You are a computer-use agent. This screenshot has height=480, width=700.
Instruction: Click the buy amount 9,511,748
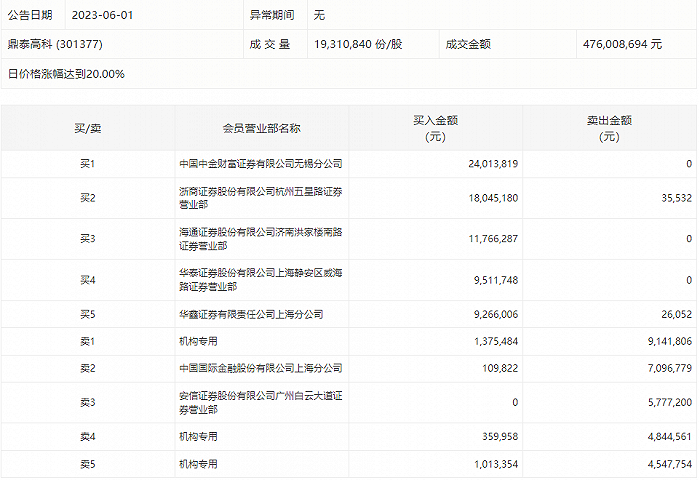[x=496, y=280]
